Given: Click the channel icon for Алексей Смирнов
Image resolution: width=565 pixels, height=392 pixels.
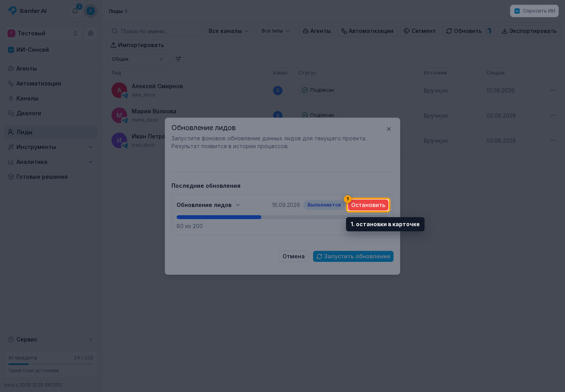Looking at the screenshot, I should pyautogui.click(x=278, y=91).
